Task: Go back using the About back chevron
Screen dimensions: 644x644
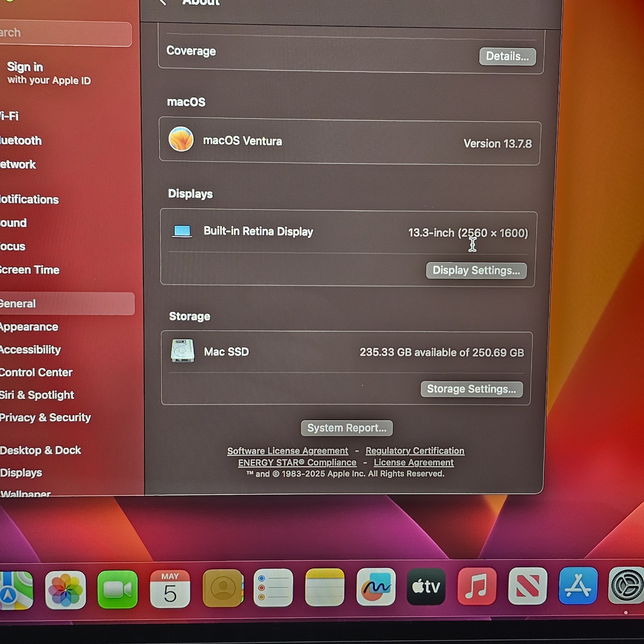Action: point(163,2)
